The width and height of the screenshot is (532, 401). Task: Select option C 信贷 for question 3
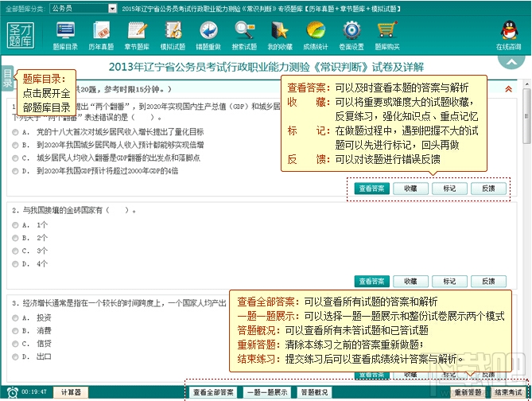[x=15, y=344]
